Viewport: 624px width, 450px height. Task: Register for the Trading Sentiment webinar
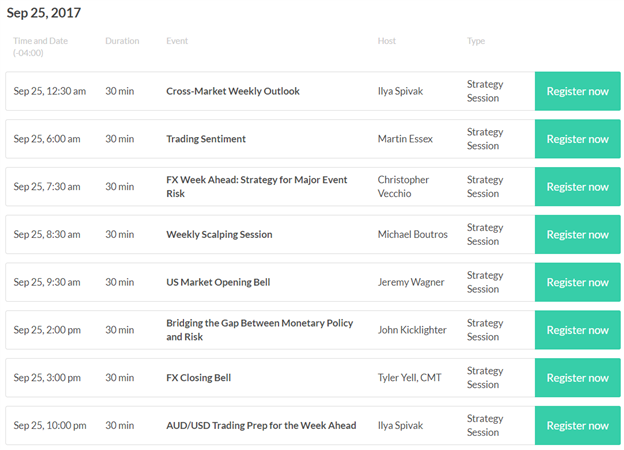tap(577, 139)
